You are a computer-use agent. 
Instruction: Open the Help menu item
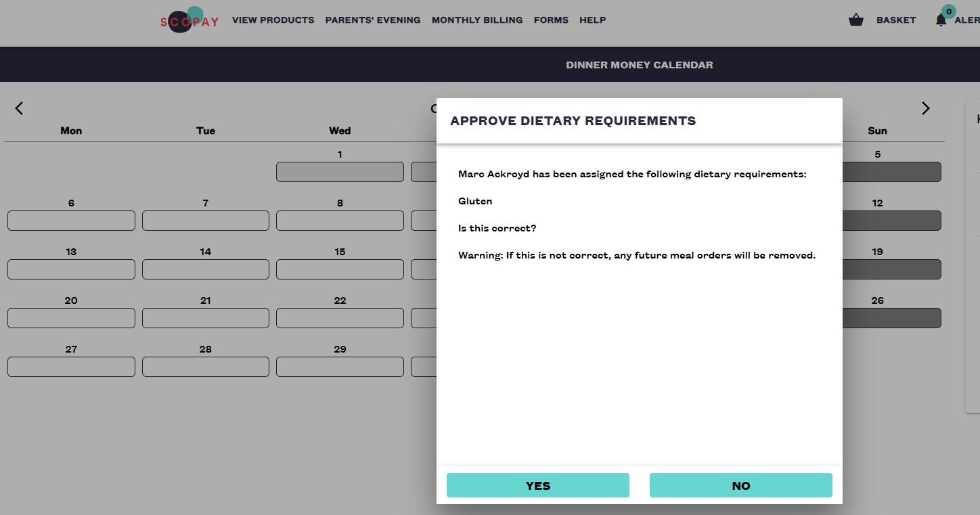[592, 20]
